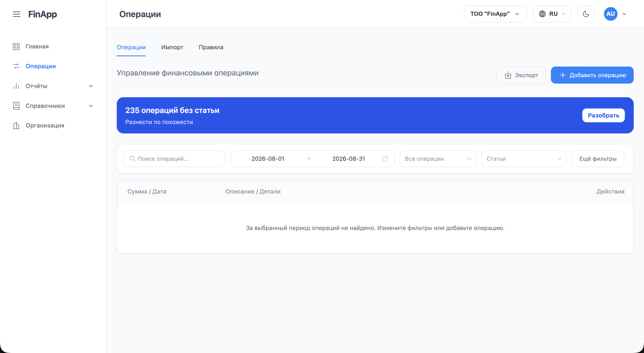644x353 pixels.
Task: Expand the user menu chevron
Action: pos(624,14)
